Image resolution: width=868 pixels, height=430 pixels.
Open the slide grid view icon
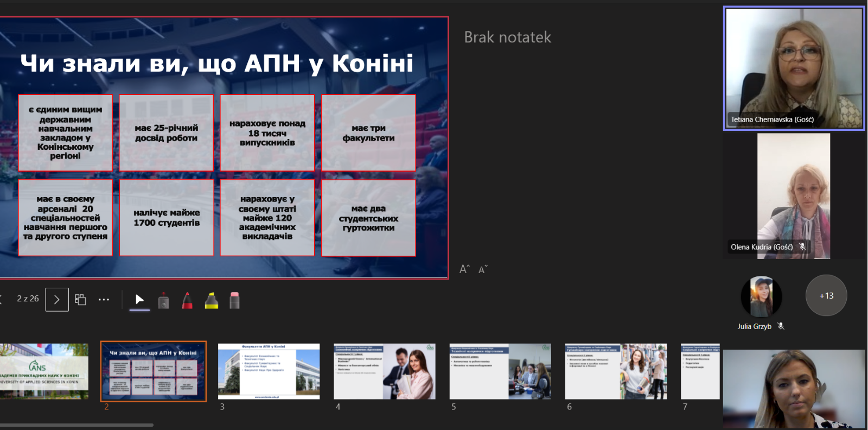(80, 300)
